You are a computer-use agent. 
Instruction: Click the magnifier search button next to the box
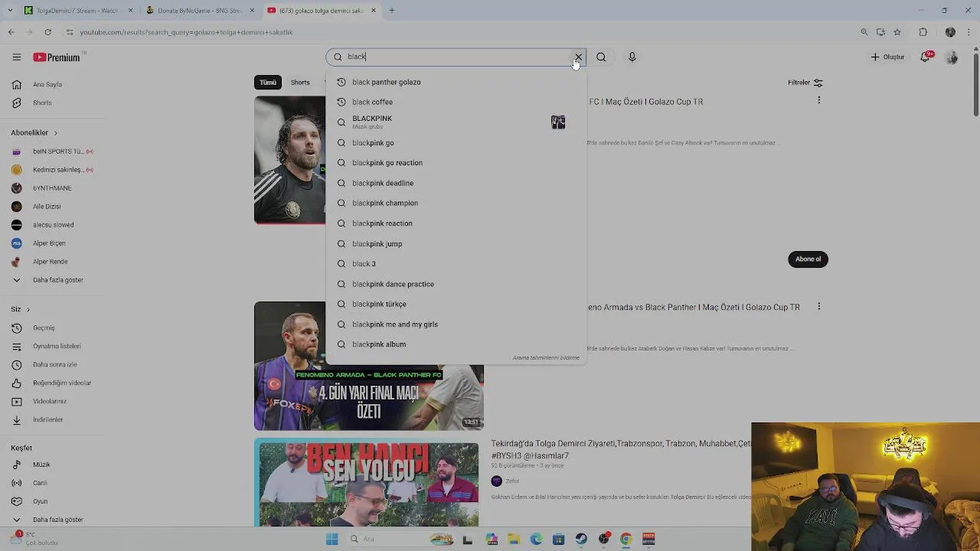click(x=601, y=57)
